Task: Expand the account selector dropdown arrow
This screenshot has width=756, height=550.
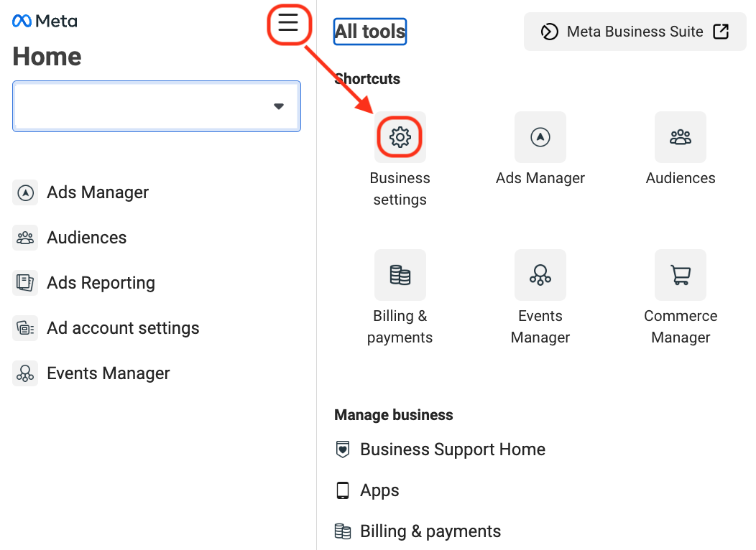Action: point(279,106)
